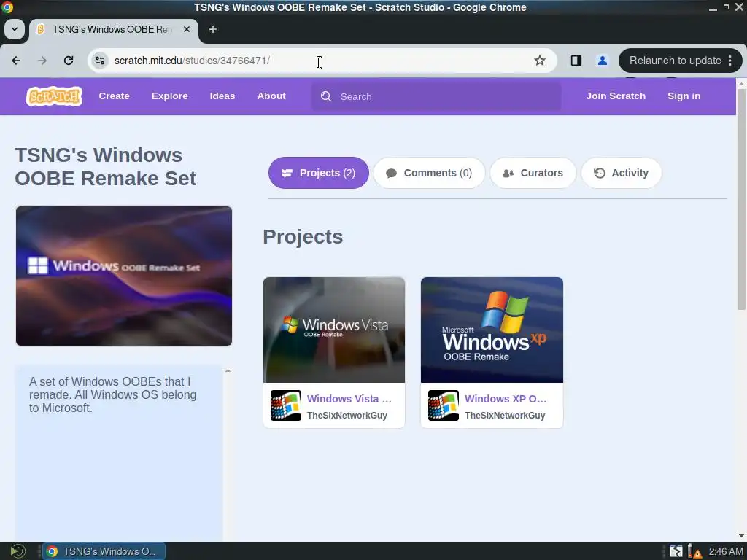This screenshot has width=747, height=560.
Task: Click page scrollbar down arrow
Action: tap(741, 536)
